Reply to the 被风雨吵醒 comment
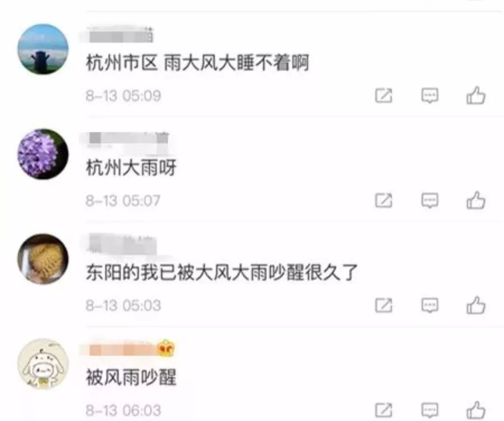 [430, 410]
